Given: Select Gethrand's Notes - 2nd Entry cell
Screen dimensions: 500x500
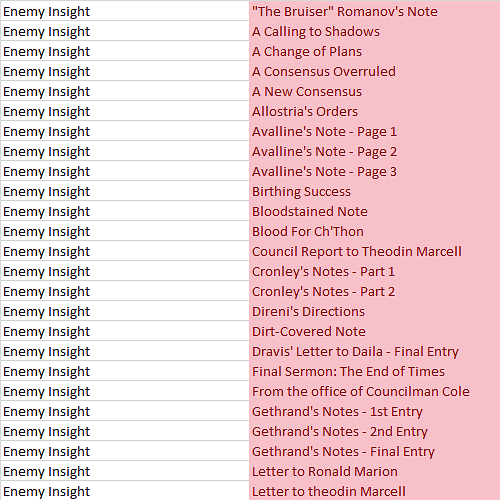Looking at the screenshot, I should [374, 431].
